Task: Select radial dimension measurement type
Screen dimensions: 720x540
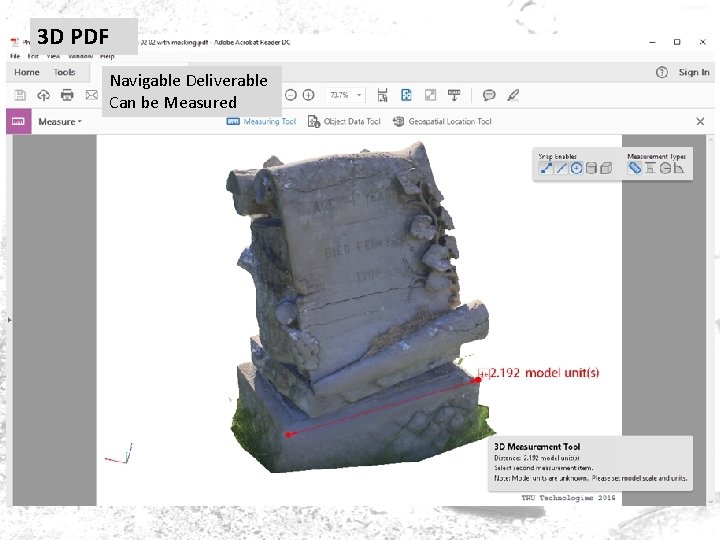Action: point(665,168)
